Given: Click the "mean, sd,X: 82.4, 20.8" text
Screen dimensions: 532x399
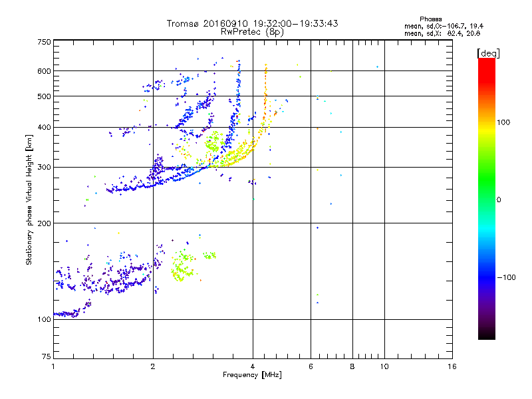Looking at the screenshot, I should tap(442, 33).
